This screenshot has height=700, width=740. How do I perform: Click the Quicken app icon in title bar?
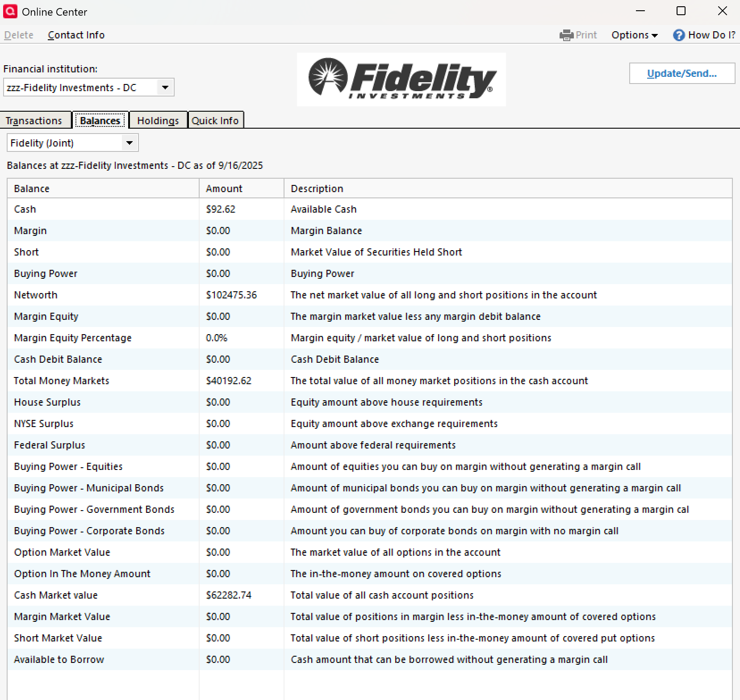10,11
